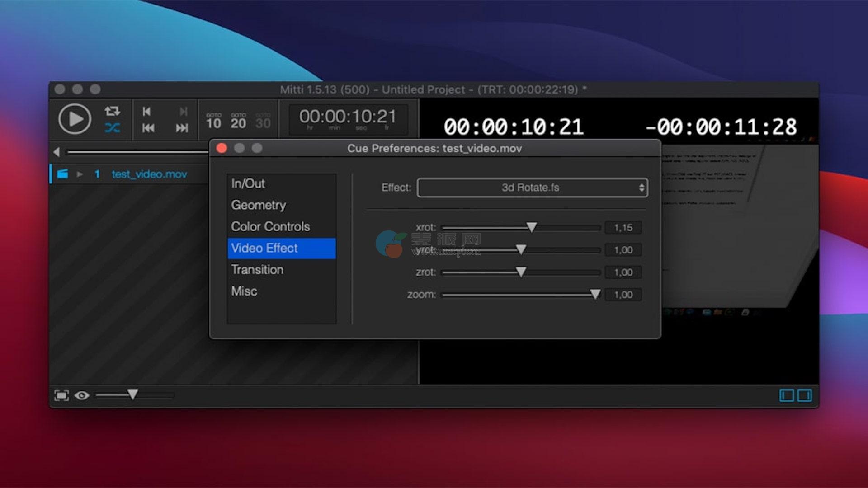Start playback with the Play button
The image size is (868, 488).
(75, 119)
